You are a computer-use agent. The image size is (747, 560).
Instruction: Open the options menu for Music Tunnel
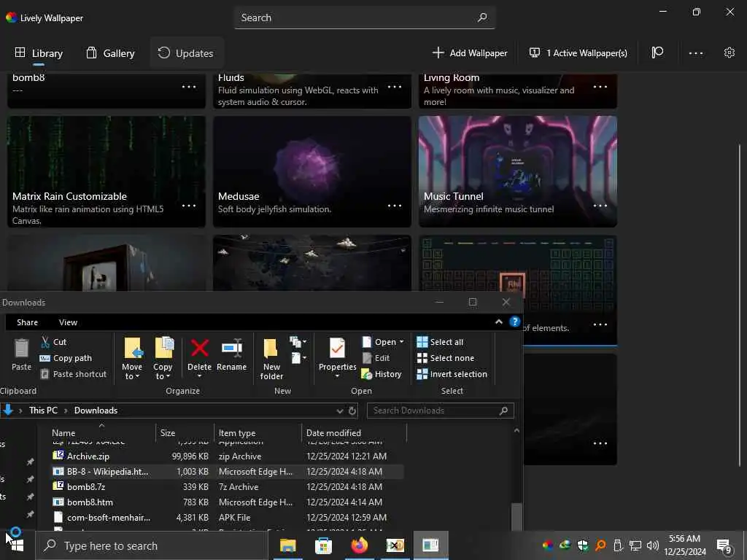pyautogui.click(x=600, y=206)
